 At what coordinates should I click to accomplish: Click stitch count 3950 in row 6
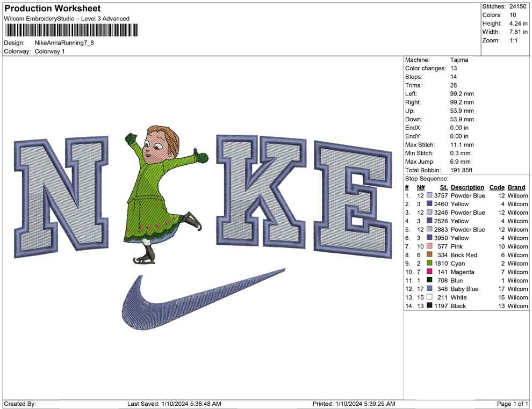(x=441, y=238)
